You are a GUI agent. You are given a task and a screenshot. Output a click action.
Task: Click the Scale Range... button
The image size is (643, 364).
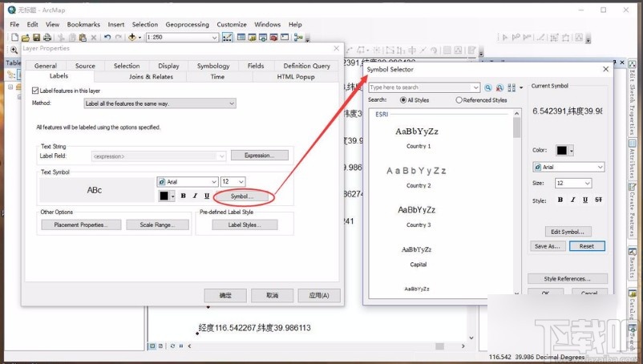coord(157,224)
